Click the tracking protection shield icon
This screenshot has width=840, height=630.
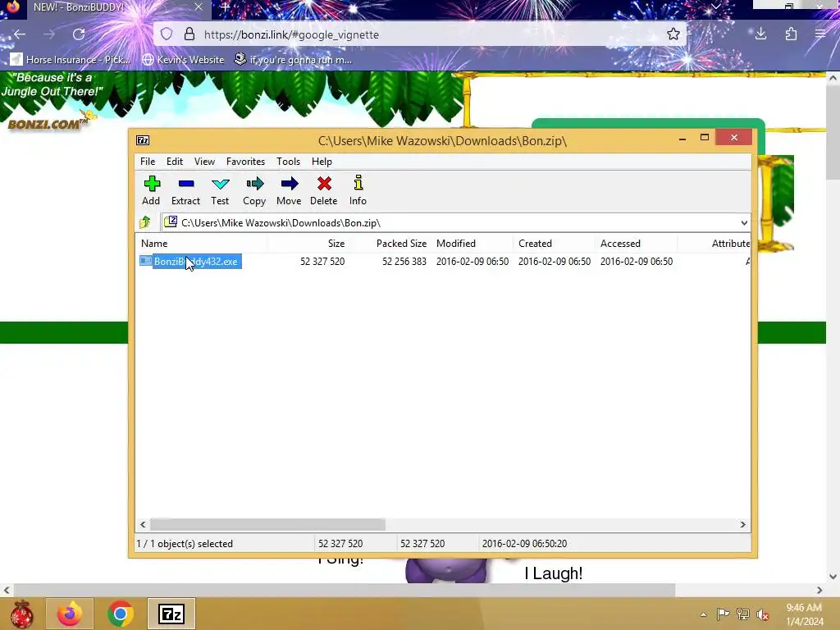coord(167,34)
